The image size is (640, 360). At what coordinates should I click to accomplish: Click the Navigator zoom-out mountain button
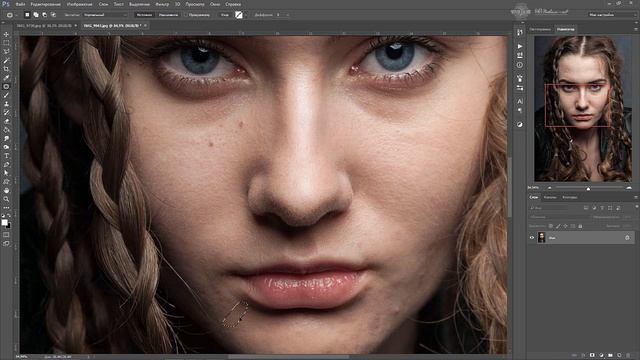click(x=550, y=188)
